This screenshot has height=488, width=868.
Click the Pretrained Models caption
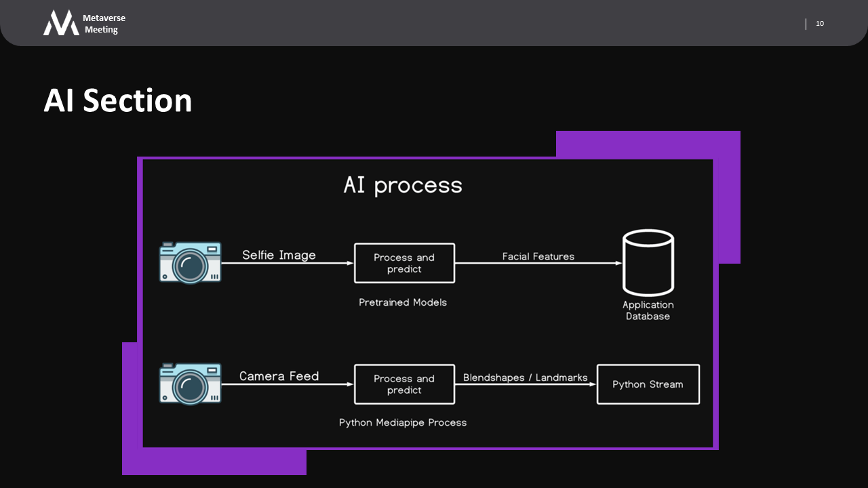tap(403, 302)
